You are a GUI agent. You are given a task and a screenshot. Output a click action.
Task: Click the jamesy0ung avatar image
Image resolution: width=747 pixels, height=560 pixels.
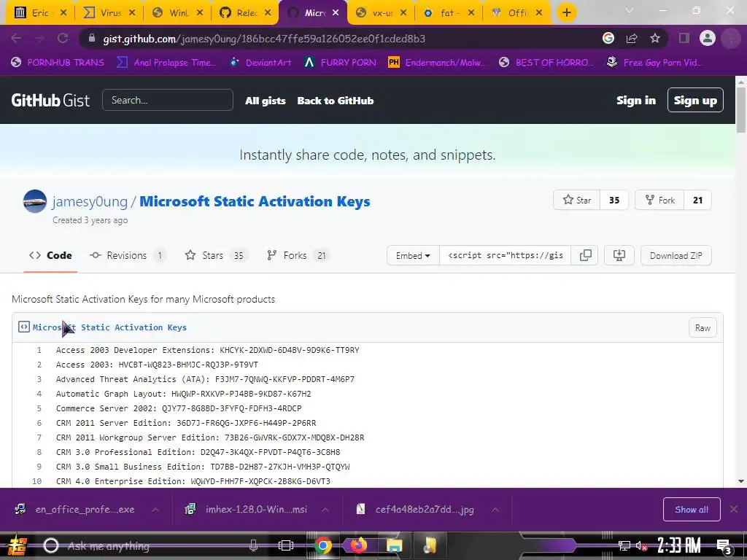point(35,201)
